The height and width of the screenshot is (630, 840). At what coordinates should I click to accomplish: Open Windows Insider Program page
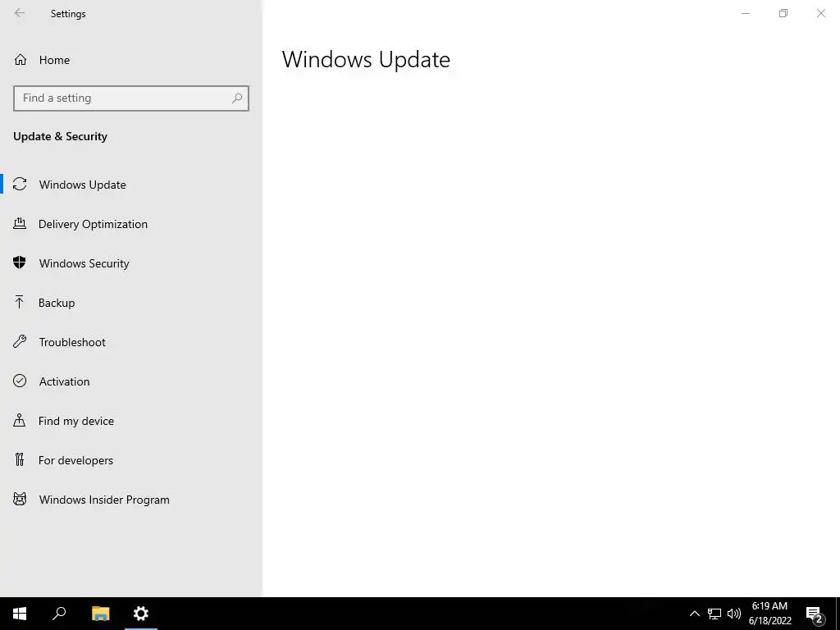(x=131, y=500)
